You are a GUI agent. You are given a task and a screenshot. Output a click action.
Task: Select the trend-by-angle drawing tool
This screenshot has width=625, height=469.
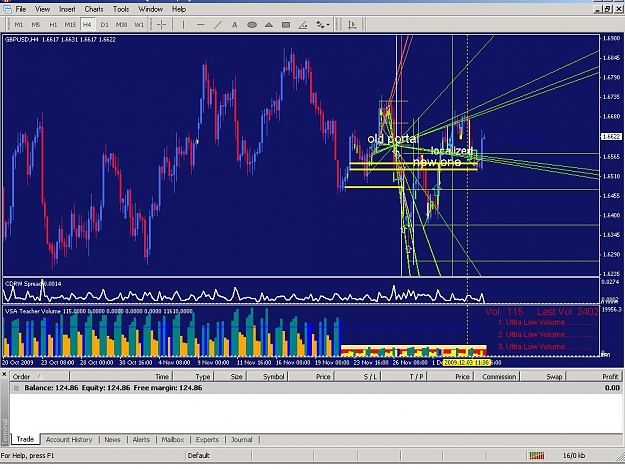(x=303, y=25)
